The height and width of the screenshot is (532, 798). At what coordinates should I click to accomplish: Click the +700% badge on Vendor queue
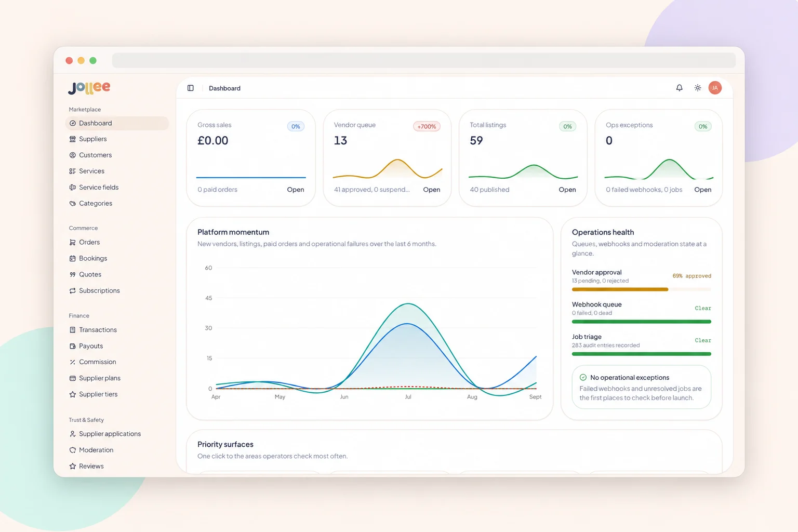click(427, 126)
